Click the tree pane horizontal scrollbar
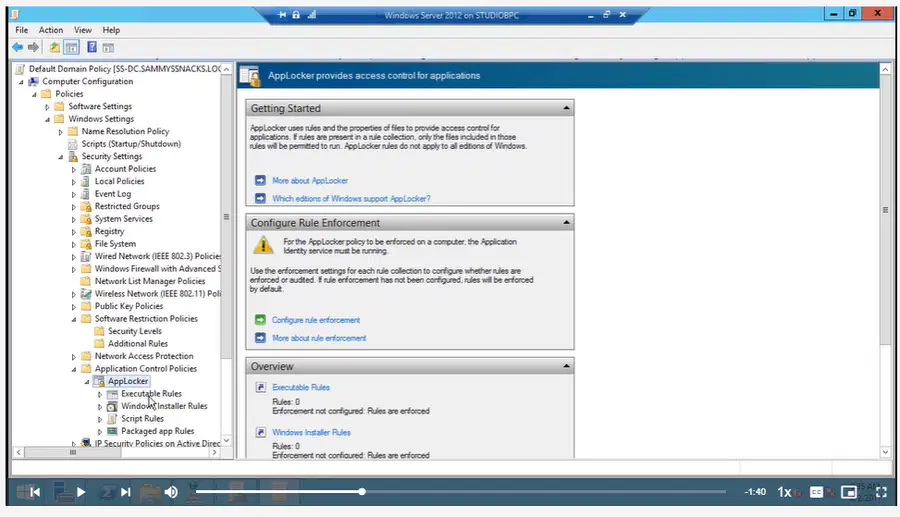This screenshot has width=900, height=517. [x=116, y=452]
